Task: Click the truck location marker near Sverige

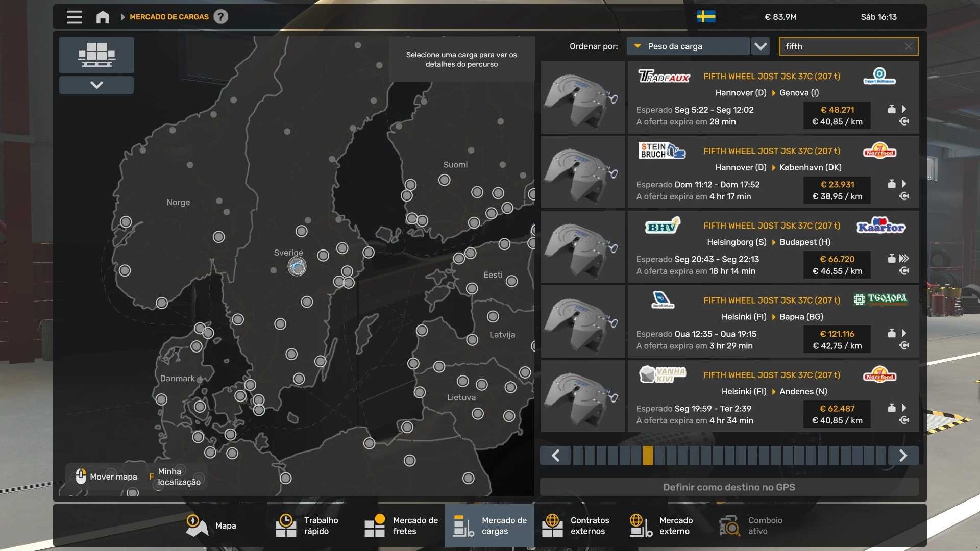Action: coord(297,266)
